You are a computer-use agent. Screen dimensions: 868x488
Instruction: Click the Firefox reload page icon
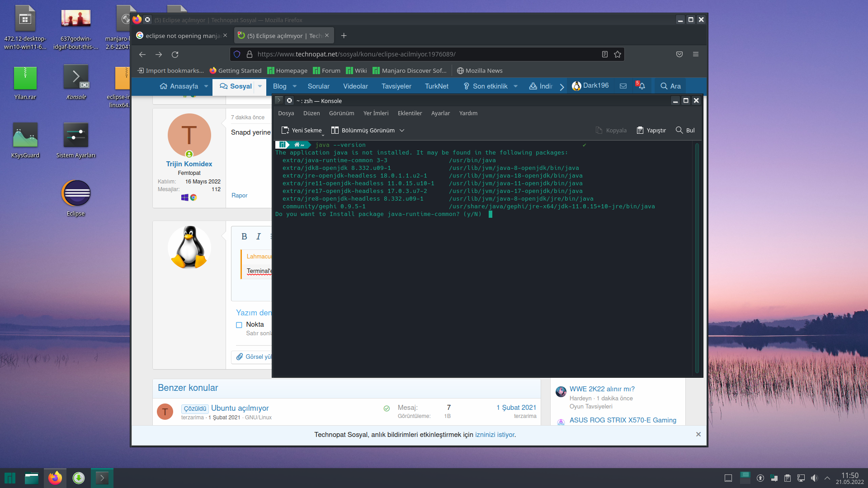coord(175,54)
